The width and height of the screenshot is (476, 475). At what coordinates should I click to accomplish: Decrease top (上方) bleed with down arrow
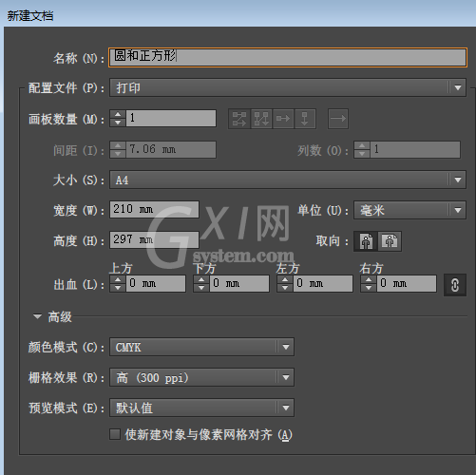[118, 288]
